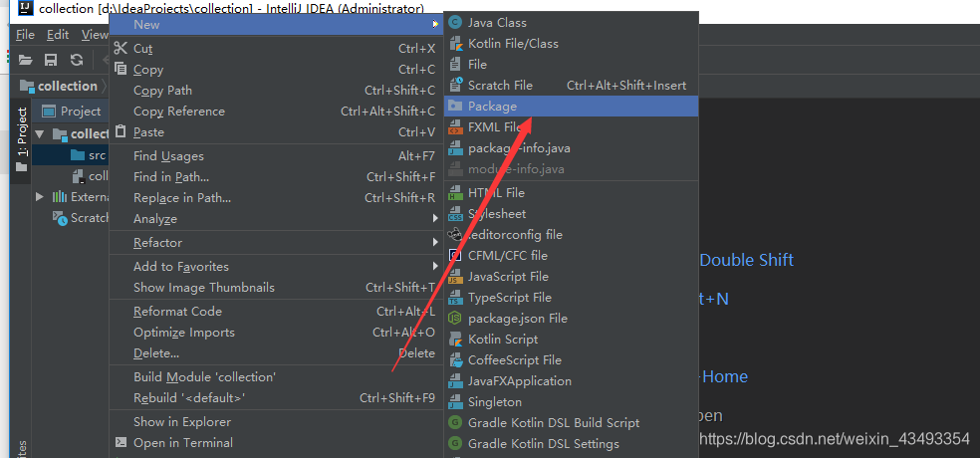980x458 pixels.
Task: Click the HTML File icon
Action: coord(455,193)
